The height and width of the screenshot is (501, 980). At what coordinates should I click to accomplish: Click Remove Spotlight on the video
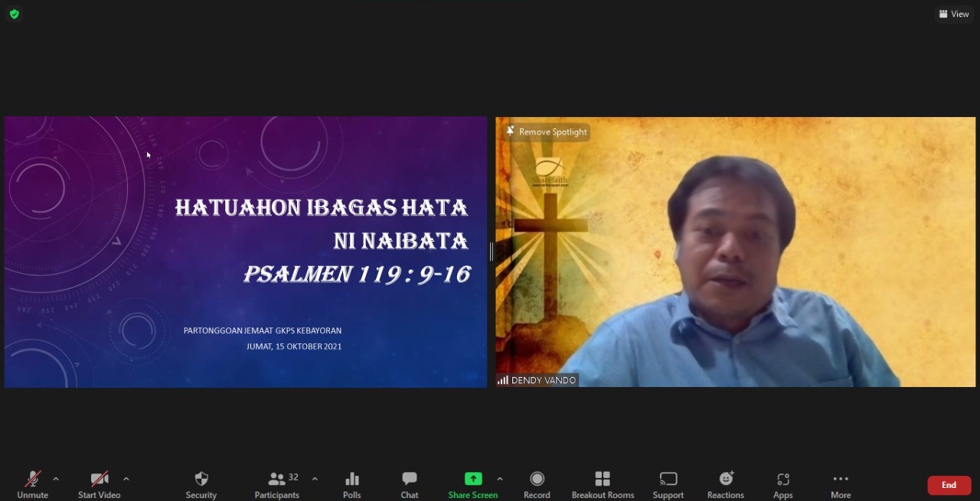[547, 132]
